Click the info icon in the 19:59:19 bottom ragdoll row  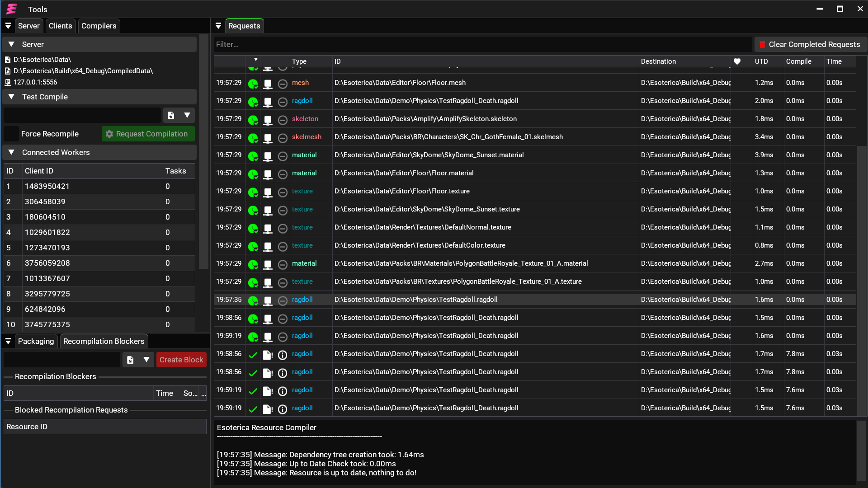click(283, 409)
